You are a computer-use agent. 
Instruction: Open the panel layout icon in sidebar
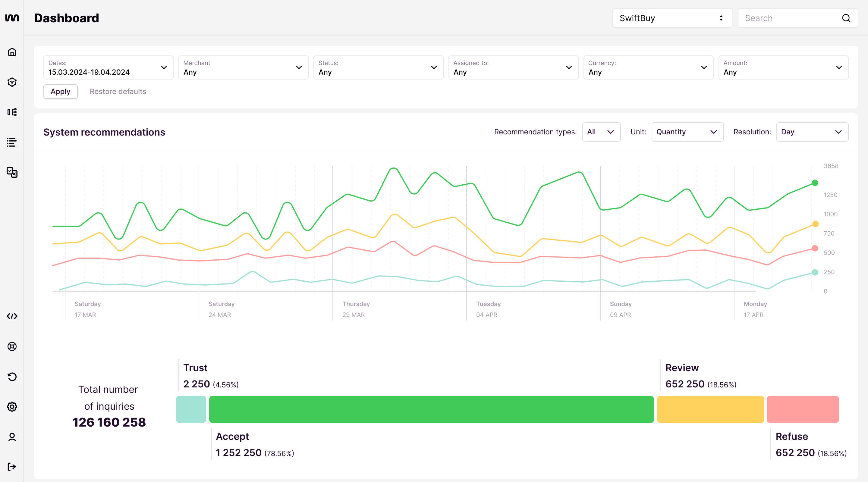[12, 112]
